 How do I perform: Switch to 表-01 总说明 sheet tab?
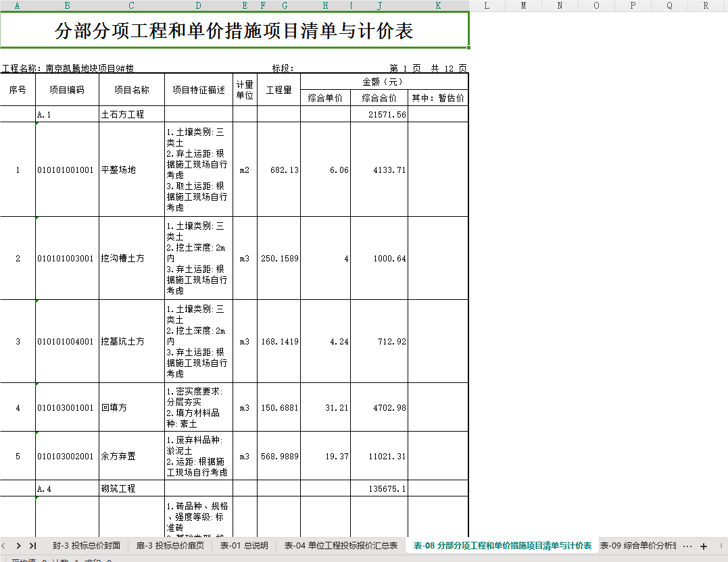(x=244, y=546)
